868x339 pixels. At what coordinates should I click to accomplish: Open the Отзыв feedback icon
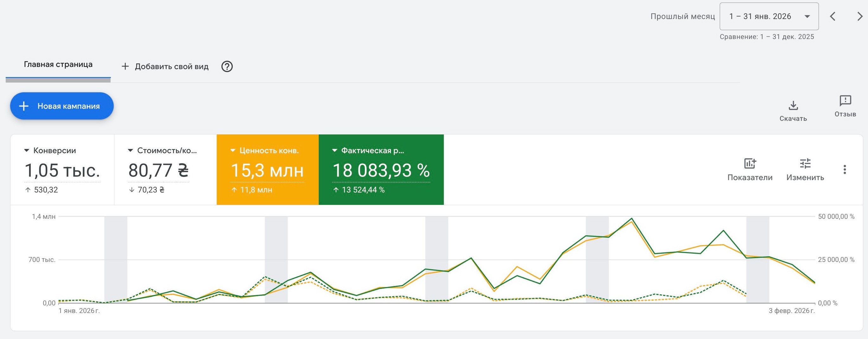click(x=845, y=101)
